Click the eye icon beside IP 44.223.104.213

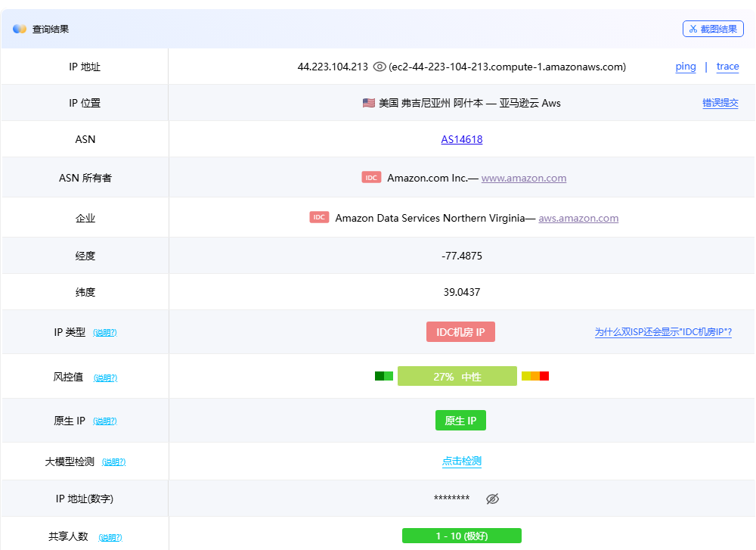pos(380,67)
